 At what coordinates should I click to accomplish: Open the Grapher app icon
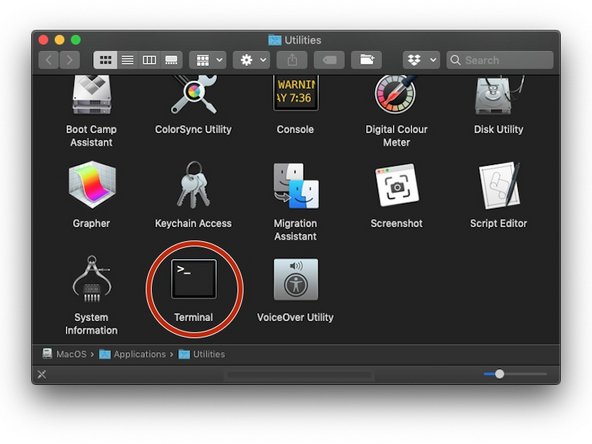pyautogui.click(x=92, y=185)
